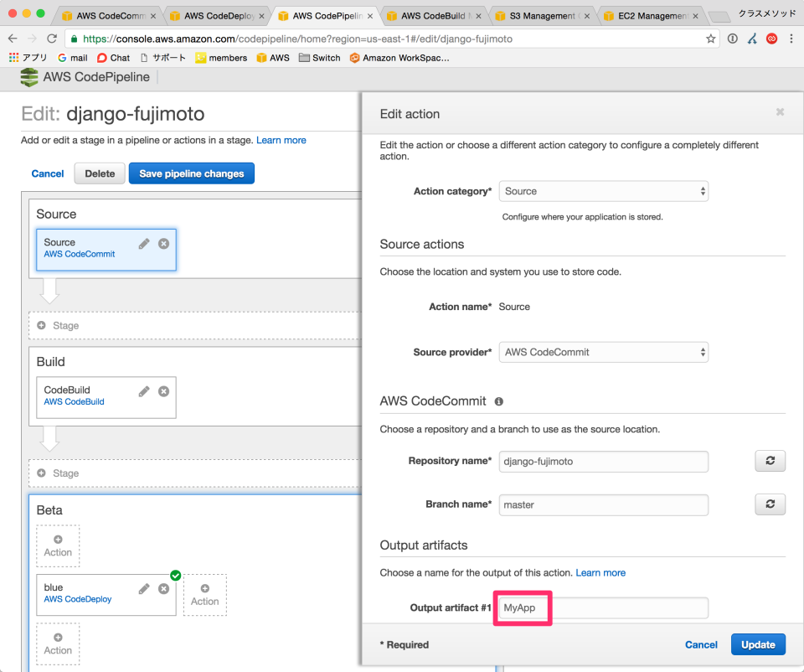The height and width of the screenshot is (672, 804).
Task: Open the Source provider dropdown
Action: [x=603, y=352]
